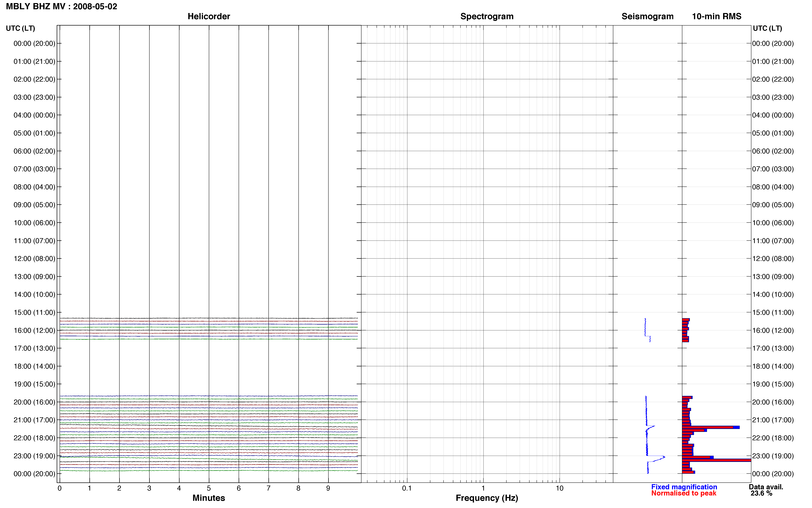This screenshot has width=812, height=508.
Task: Click the first RMS bar after 15:00
Action: (x=686, y=320)
